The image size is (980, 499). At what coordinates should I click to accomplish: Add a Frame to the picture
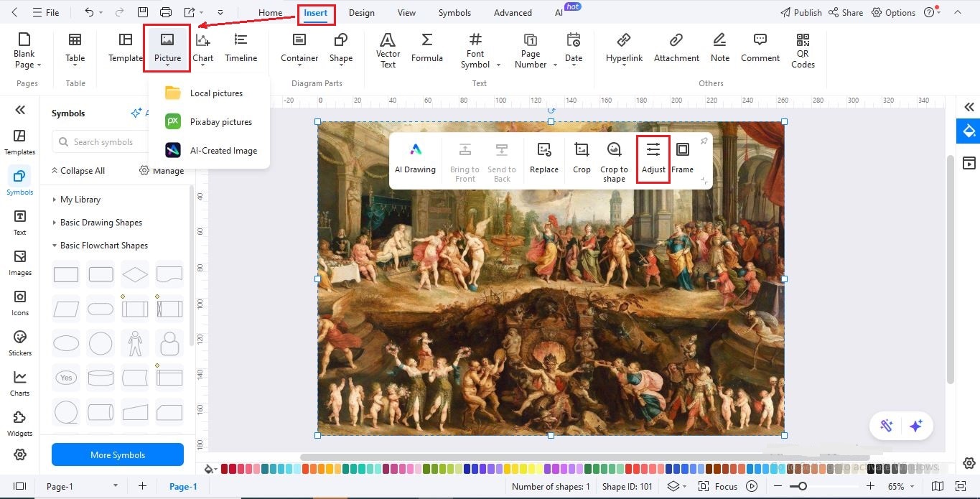pos(683,158)
